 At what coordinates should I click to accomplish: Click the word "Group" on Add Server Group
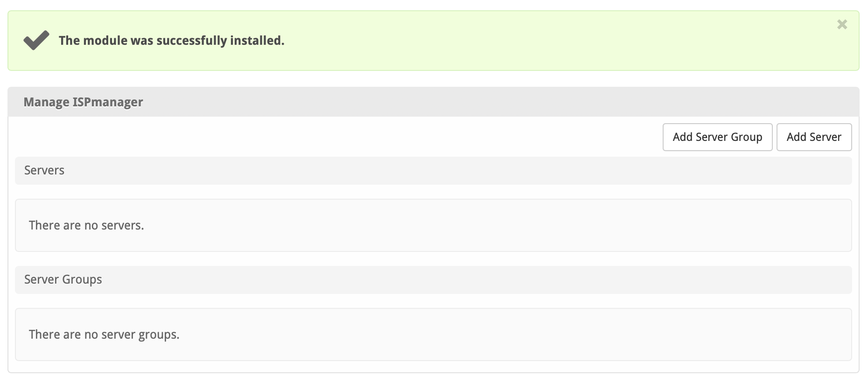point(747,137)
